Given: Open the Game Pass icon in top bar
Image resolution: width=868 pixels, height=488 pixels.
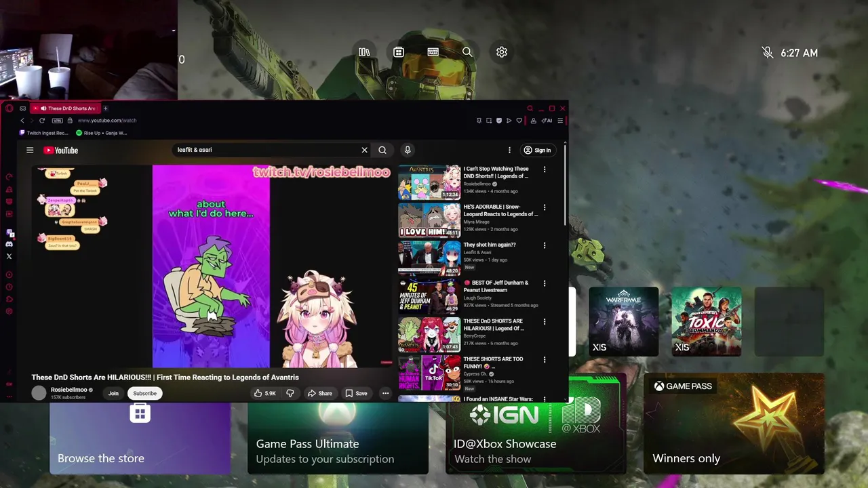Looking at the screenshot, I should click(x=433, y=52).
